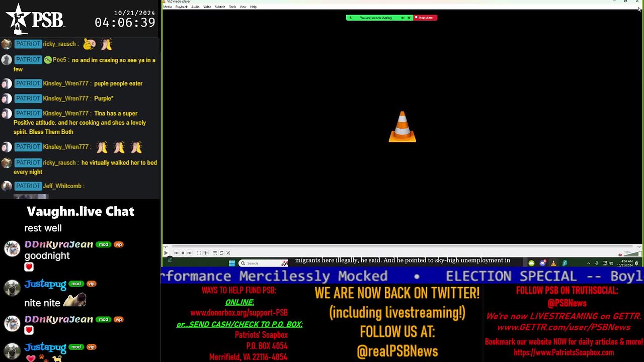Click the system tray microphone icon
The height and width of the screenshot is (362, 644).
point(597,263)
